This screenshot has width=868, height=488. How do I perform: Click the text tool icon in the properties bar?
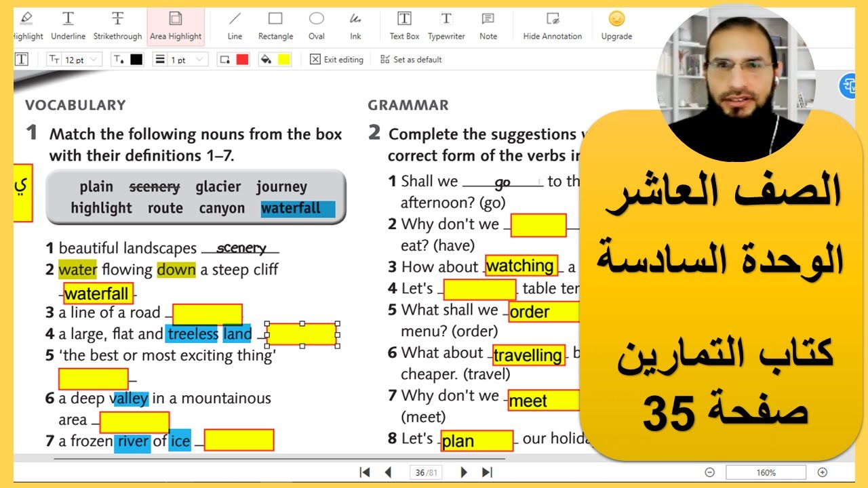[22, 60]
